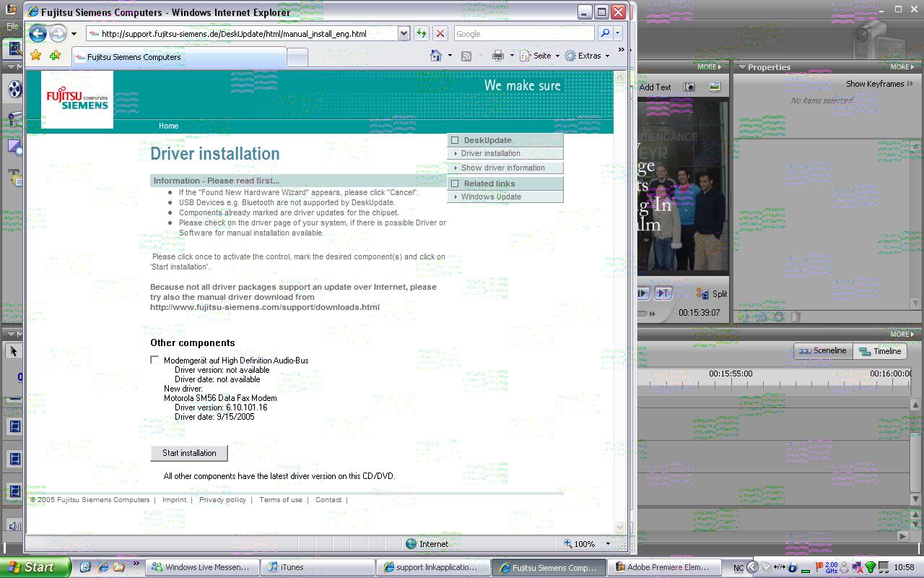Open the Home button dropdown arrow
The width and height of the screenshot is (924, 578).
tap(450, 56)
